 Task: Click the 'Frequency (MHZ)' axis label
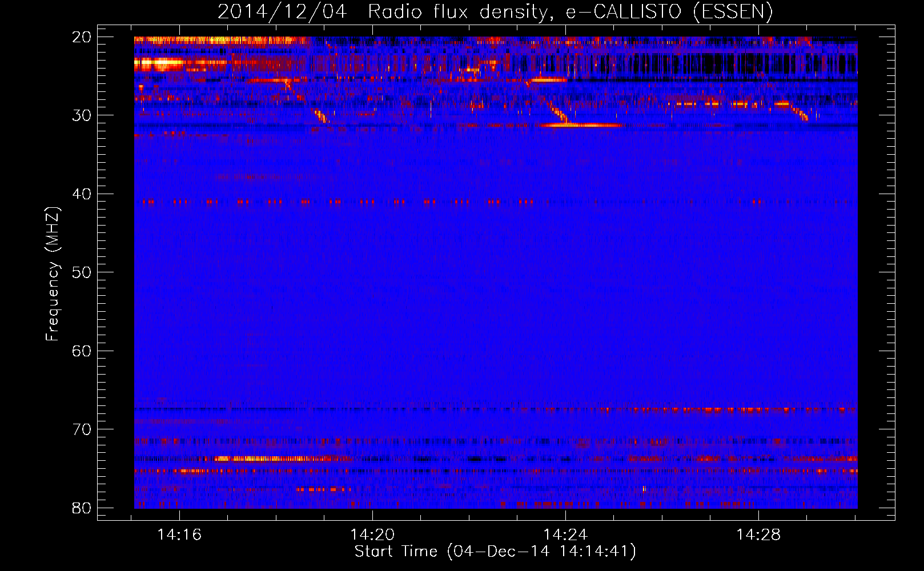pos(53,274)
